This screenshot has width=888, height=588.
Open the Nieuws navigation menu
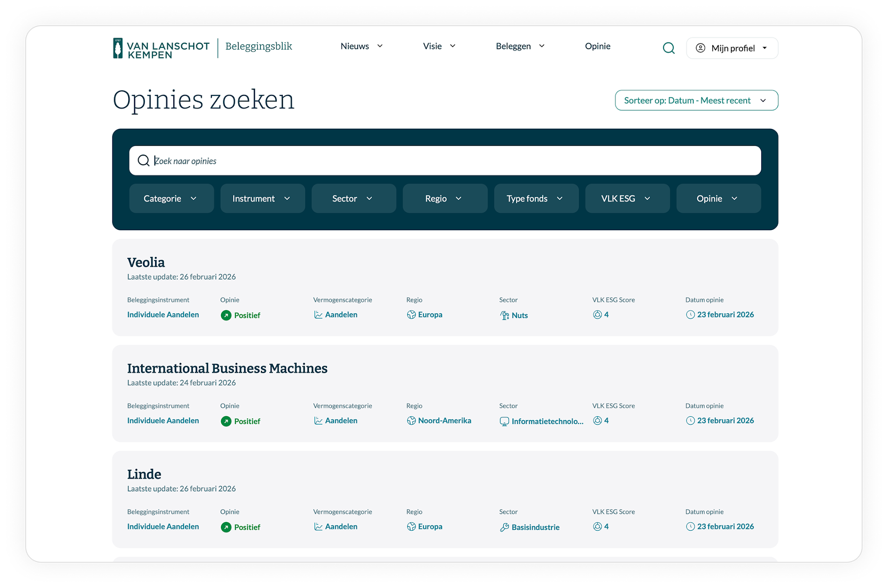(x=362, y=46)
